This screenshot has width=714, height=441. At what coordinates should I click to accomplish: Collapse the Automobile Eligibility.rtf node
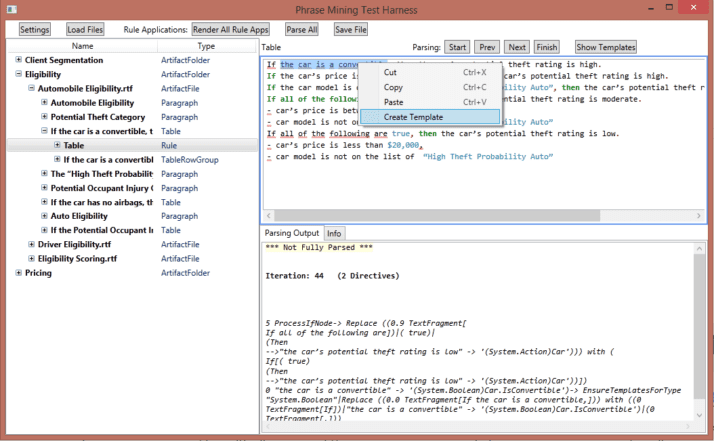coord(31,88)
